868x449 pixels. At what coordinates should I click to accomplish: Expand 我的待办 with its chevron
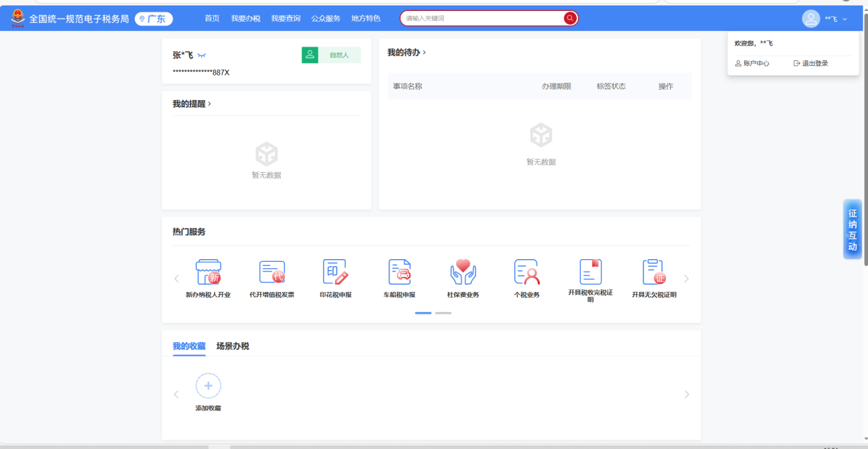424,53
